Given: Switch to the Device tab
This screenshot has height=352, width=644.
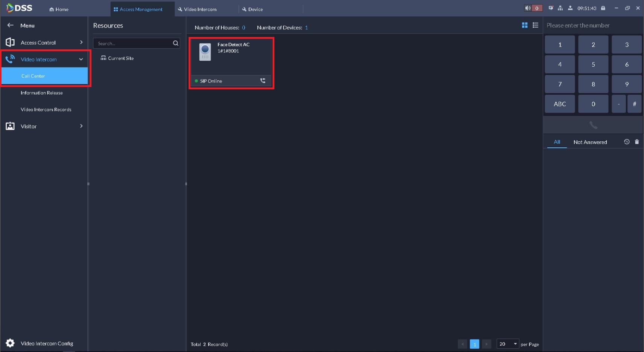Looking at the screenshot, I should click(253, 9).
